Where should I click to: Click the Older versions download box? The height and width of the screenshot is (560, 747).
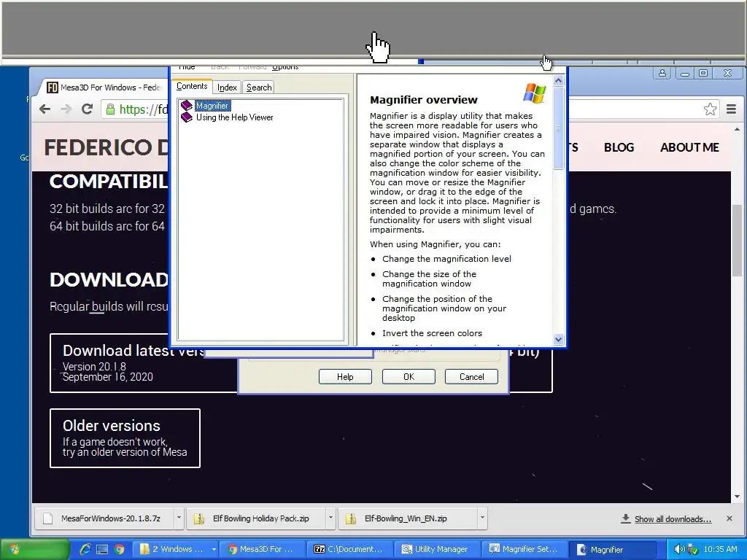pos(125,438)
